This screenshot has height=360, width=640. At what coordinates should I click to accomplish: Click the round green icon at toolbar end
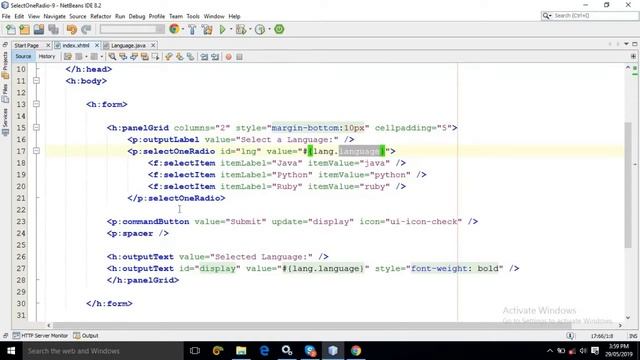[279, 29]
